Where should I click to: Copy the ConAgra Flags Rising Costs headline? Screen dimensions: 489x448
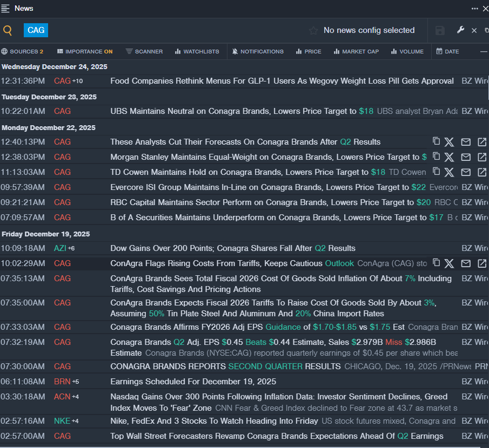coord(436,263)
